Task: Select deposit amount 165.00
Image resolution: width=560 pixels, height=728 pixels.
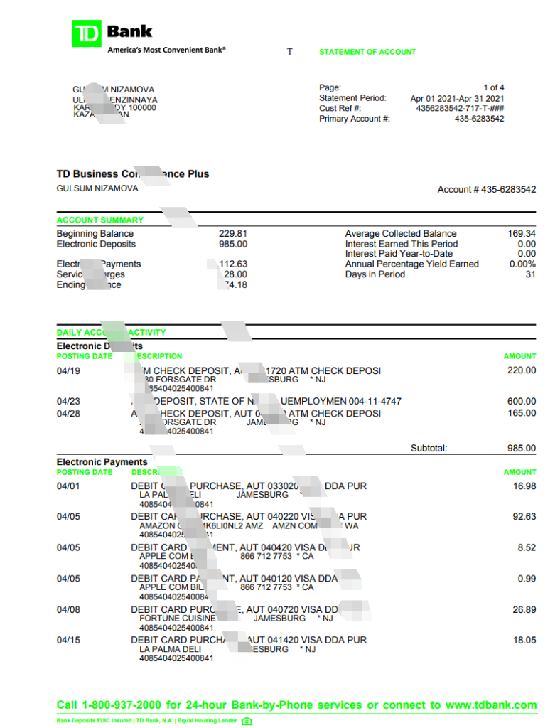Action: point(522,413)
